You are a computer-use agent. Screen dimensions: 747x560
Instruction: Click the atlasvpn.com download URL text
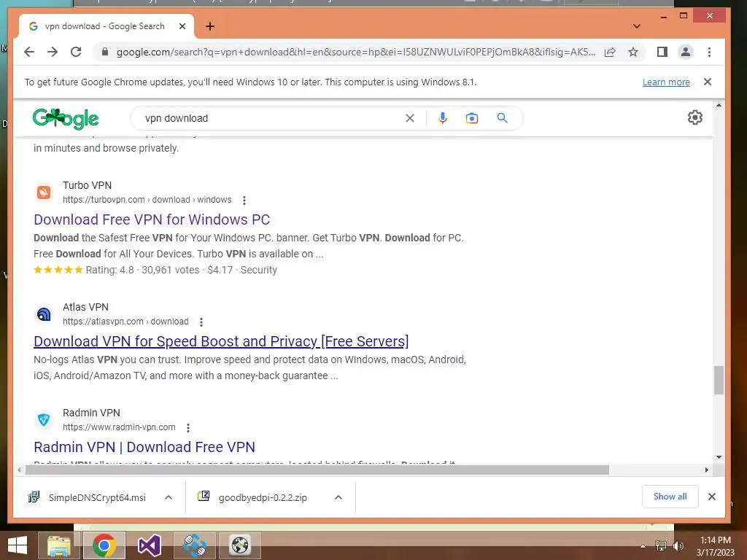pos(125,322)
